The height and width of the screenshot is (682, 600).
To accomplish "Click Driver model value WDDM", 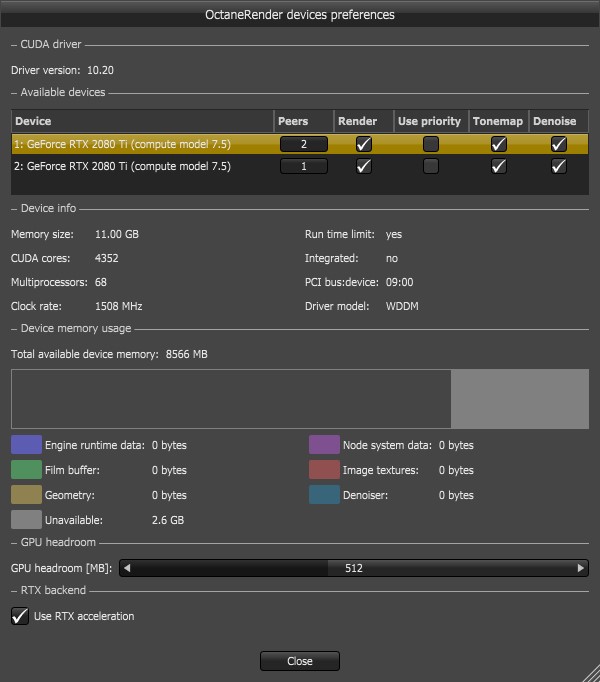I will pos(402,306).
